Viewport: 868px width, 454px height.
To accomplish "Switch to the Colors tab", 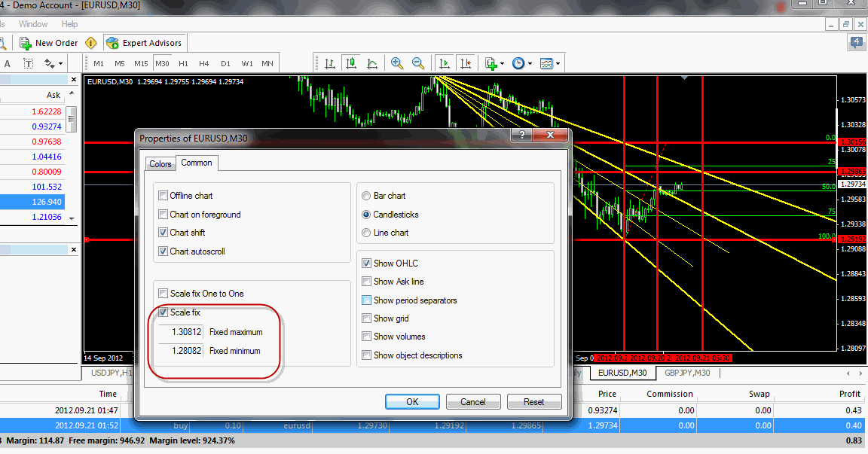I will (160, 164).
